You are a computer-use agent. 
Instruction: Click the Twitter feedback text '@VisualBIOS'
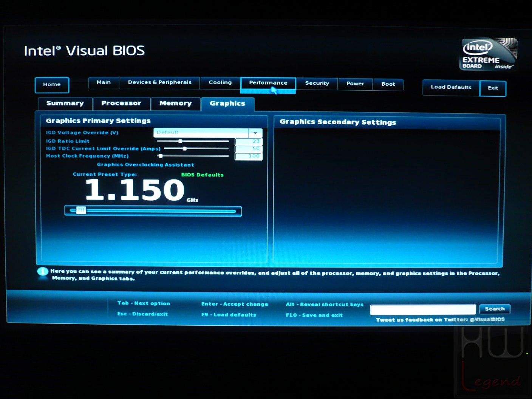click(x=487, y=320)
